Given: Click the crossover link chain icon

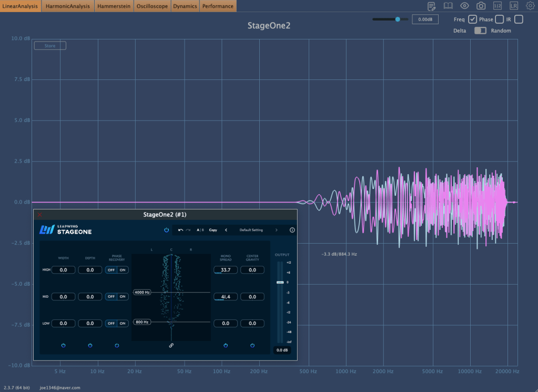Looking at the screenshot, I should coord(171,346).
